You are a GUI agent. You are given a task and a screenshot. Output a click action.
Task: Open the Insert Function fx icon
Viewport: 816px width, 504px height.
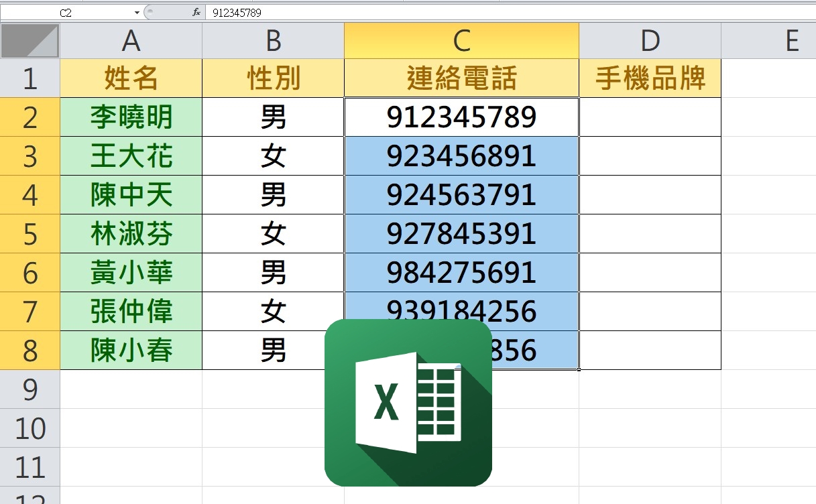click(196, 12)
